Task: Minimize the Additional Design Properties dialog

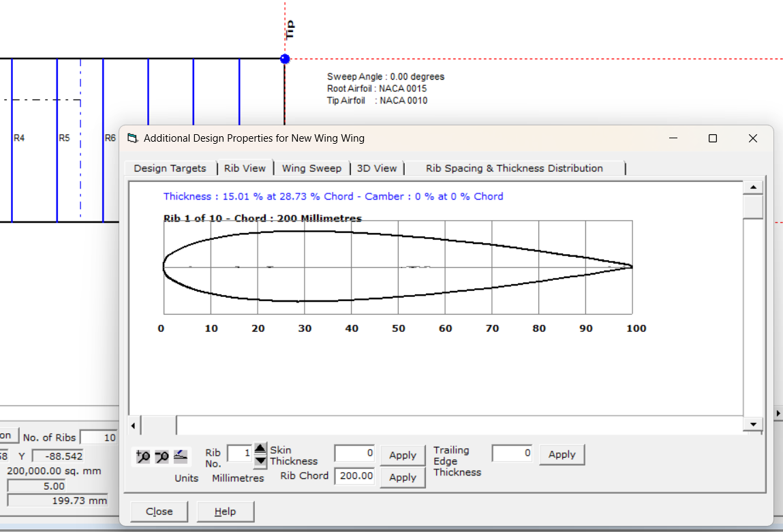Action: point(673,138)
